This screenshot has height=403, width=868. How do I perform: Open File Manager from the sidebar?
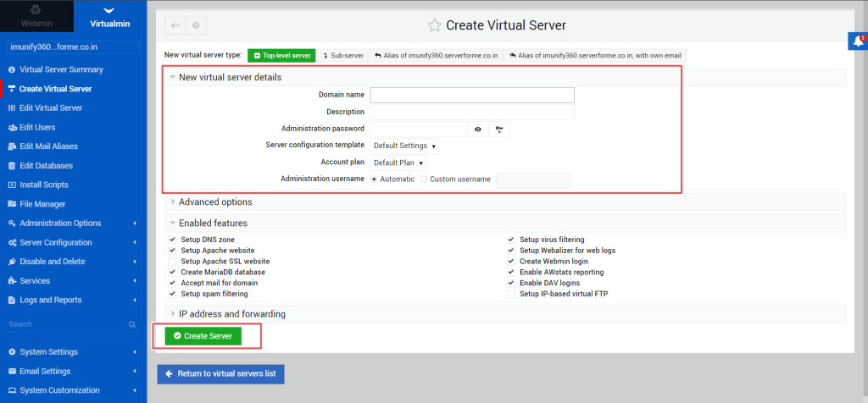(42, 204)
